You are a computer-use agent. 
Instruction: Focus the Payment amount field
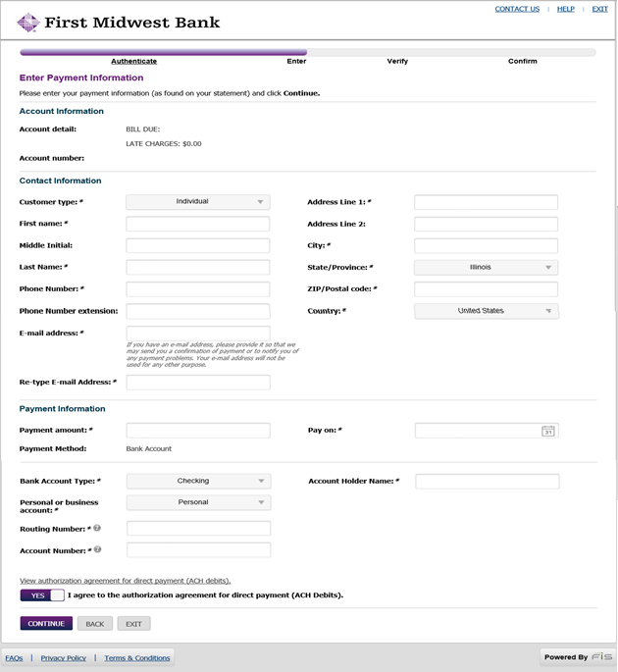(x=198, y=431)
